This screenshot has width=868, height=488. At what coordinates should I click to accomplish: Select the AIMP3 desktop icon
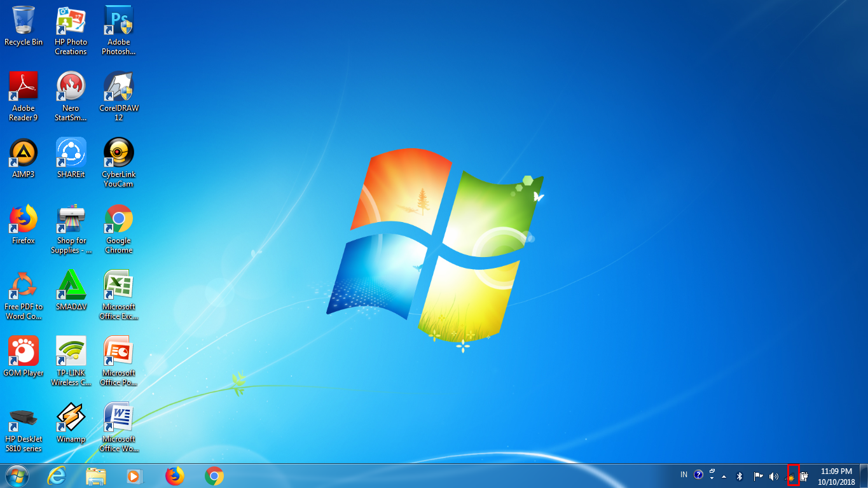coord(24,158)
